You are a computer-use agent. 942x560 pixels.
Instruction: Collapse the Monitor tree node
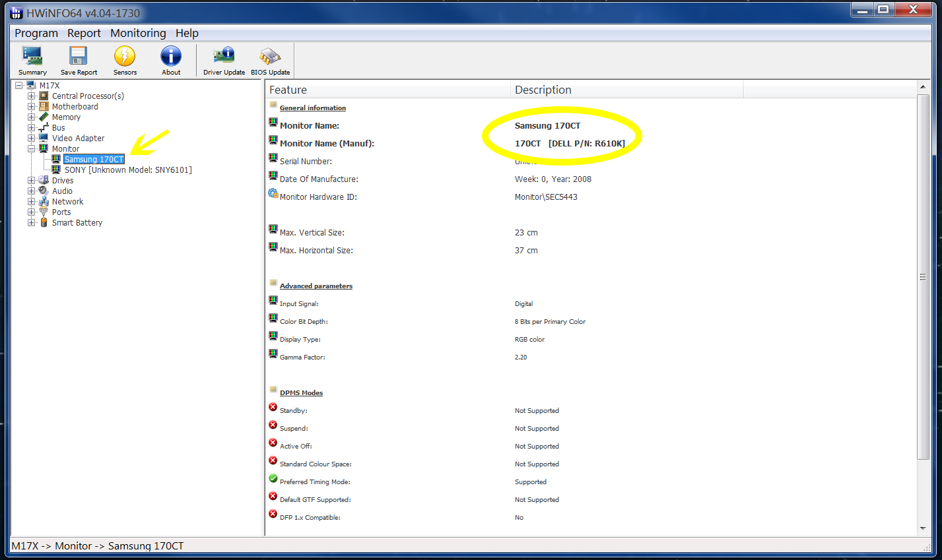click(31, 148)
